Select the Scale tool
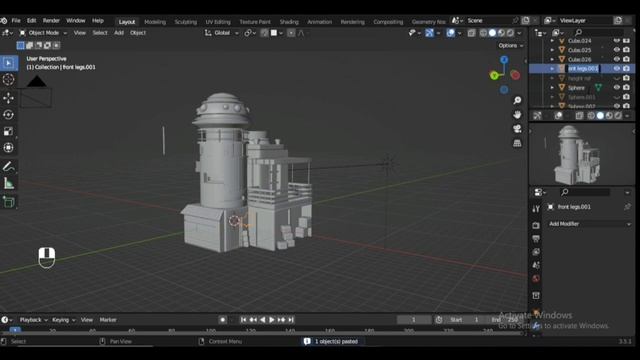 [8, 131]
